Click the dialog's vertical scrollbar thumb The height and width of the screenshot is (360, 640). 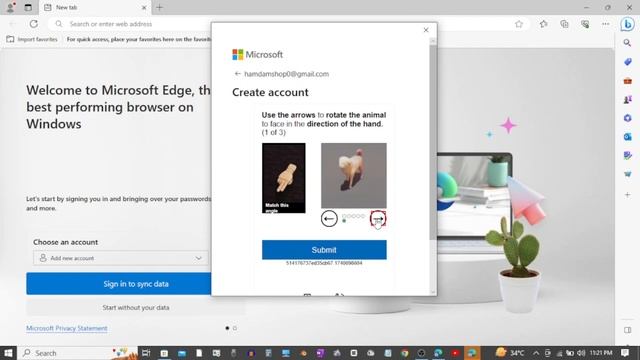433,142
